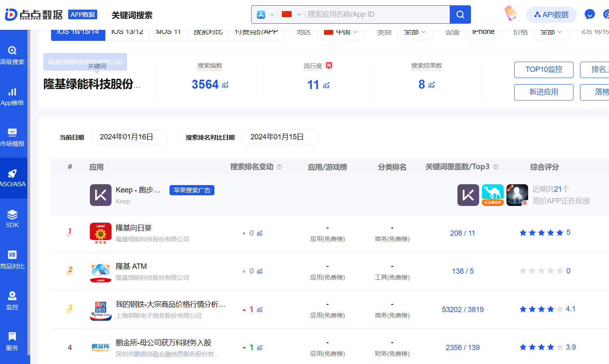This screenshot has width=609, height=364.
Task: Switch to iOS 16/15/14 tab
Action: (x=78, y=32)
